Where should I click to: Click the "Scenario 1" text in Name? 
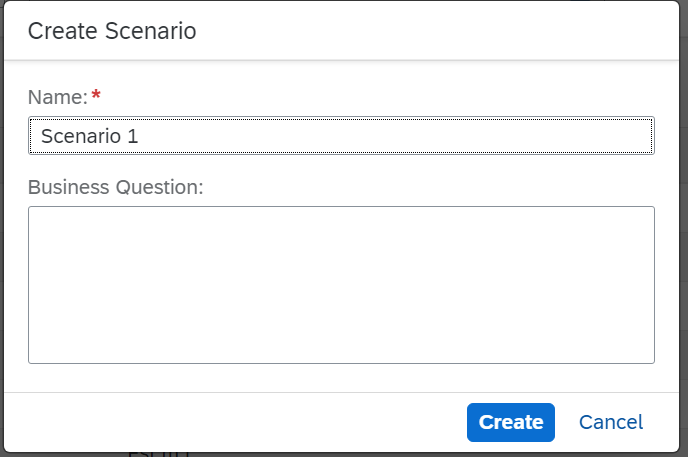pyautogui.click(x=89, y=136)
